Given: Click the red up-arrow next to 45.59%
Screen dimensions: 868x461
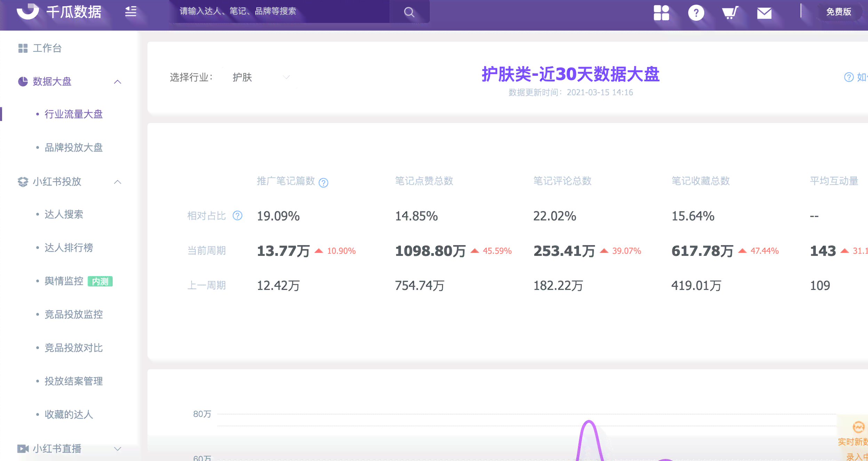Looking at the screenshot, I should tap(475, 251).
